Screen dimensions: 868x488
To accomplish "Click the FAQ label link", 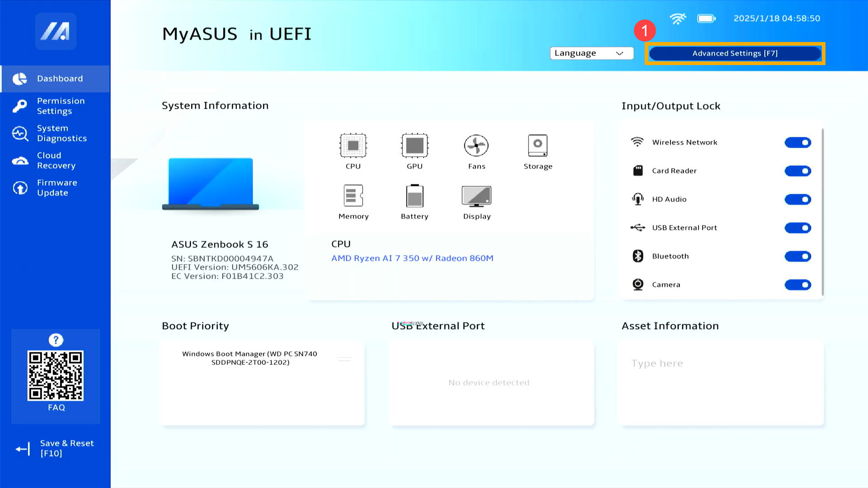I will coord(56,407).
